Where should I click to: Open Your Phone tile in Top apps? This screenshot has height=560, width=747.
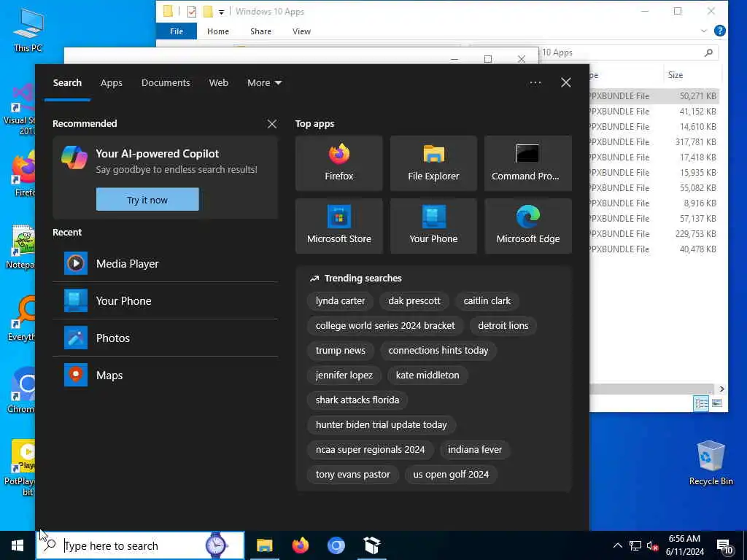click(433, 226)
